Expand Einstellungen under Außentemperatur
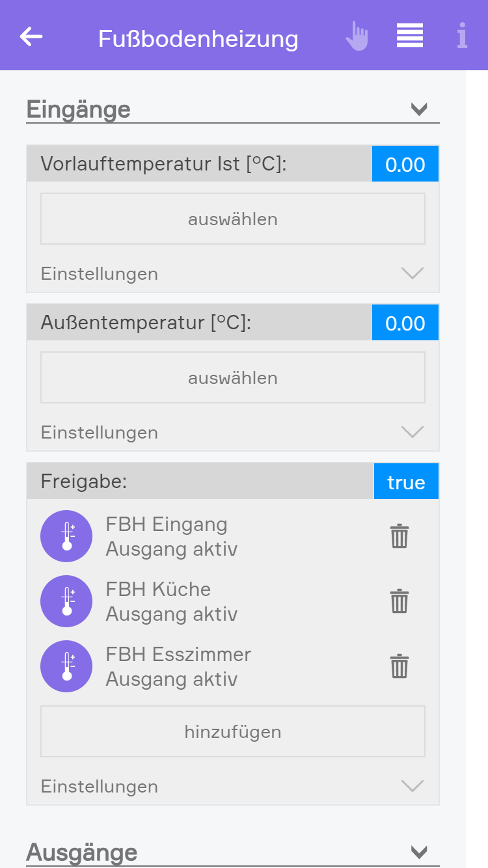The height and width of the screenshot is (868, 488). pos(413,432)
